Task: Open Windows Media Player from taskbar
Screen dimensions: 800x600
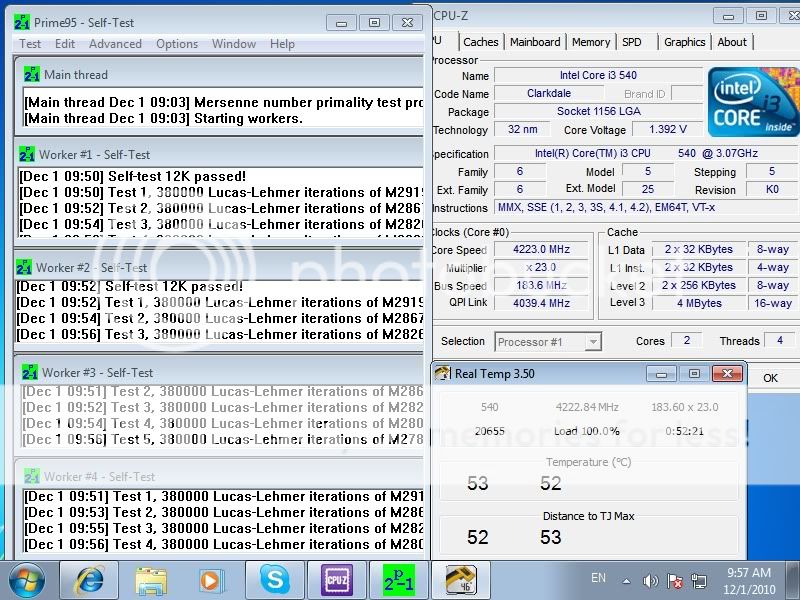Action: pyautogui.click(x=211, y=580)
